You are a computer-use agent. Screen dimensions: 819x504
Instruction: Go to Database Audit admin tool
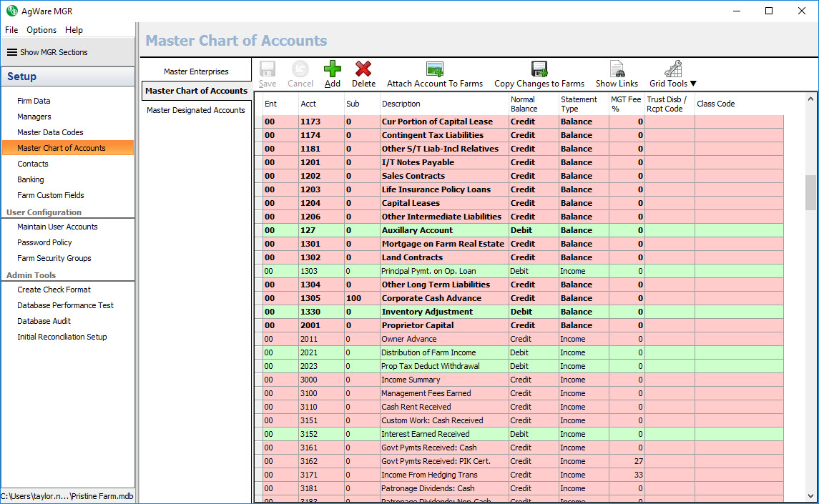tap(44, 321)
